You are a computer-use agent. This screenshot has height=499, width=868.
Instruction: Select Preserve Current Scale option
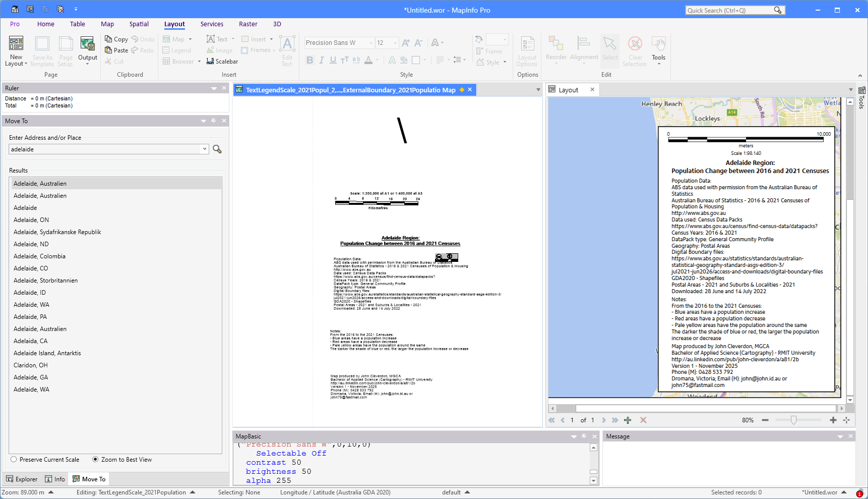click(x=14, y=460)
